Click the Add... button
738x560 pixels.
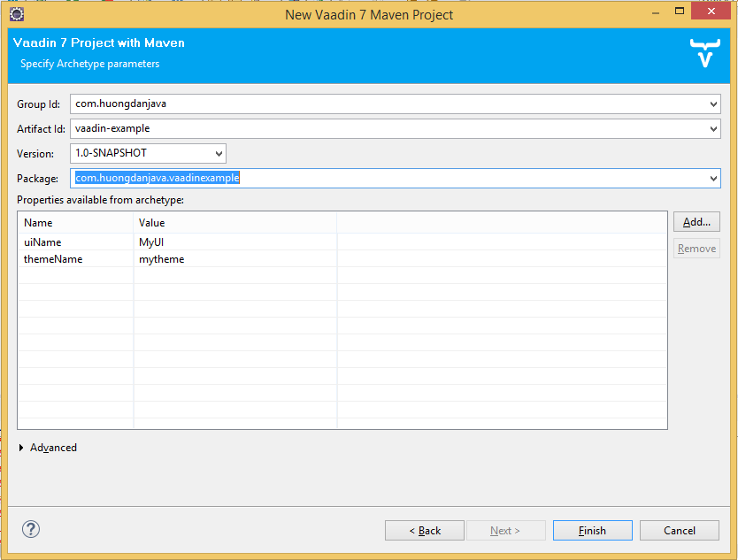tap(696, 222)
